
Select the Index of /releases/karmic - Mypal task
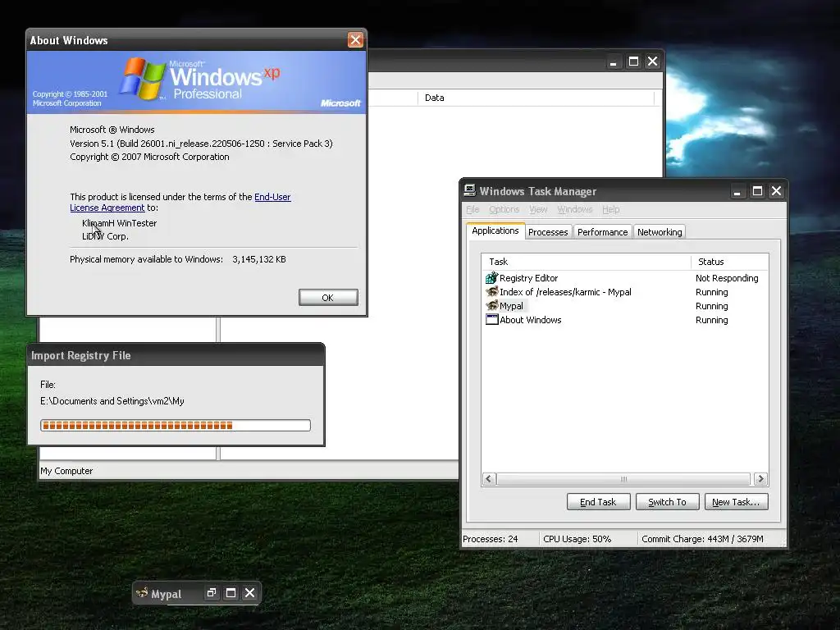coord(624,292)
